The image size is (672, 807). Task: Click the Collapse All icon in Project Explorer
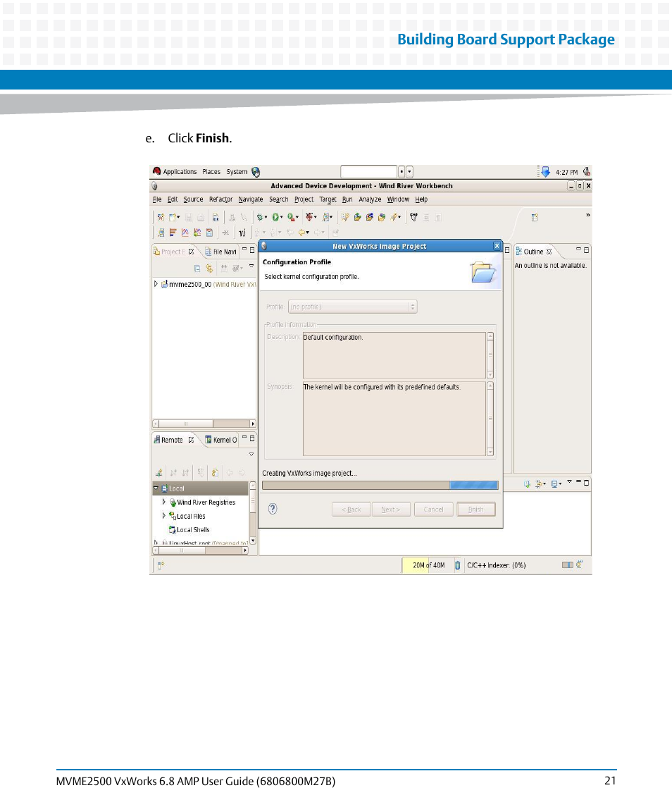(197, 268)
